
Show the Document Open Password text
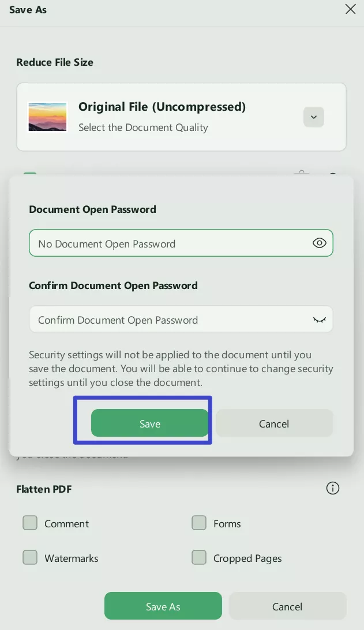pyautogui.click(x=320, y=243)
